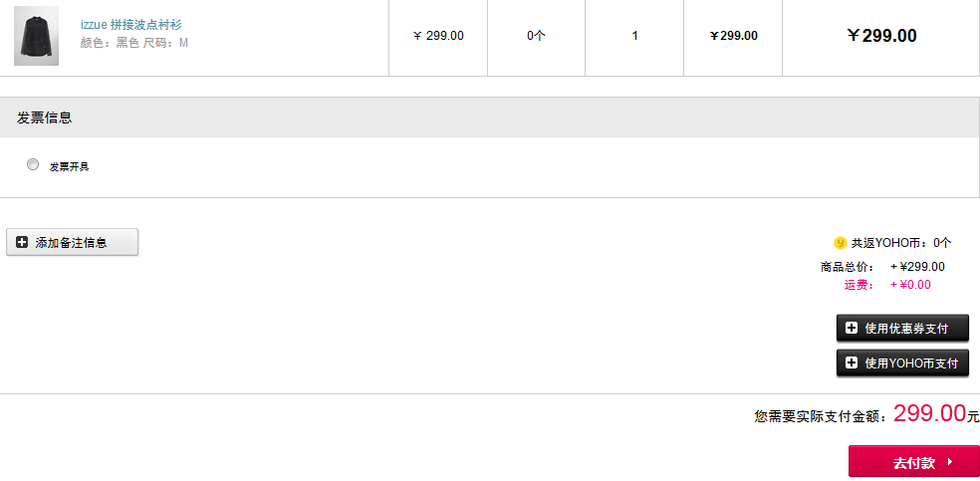This screenshot has width=980, height=481.
Task: Click the yellow YOHO coin icon
Action: (x=840, y=243)
